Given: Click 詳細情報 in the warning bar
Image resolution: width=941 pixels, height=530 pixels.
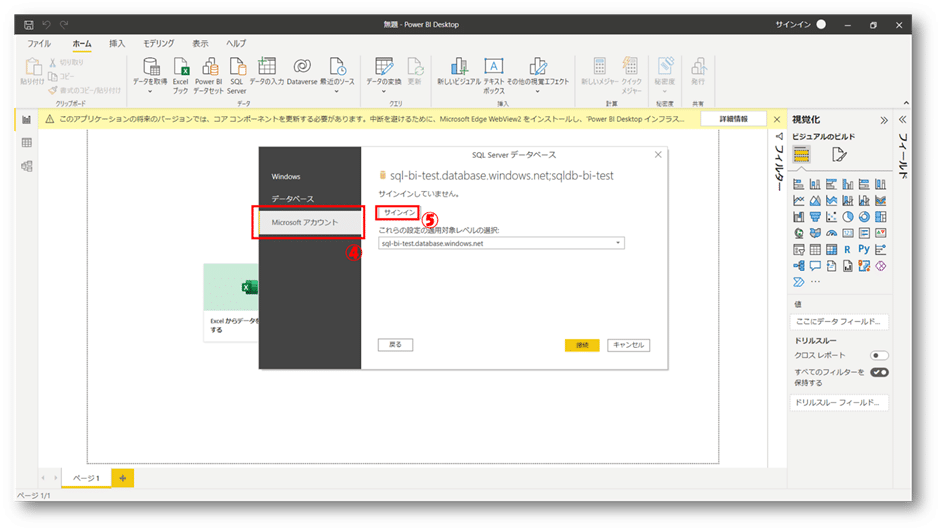Looking at the screenshot, I should tap(733, 119).
